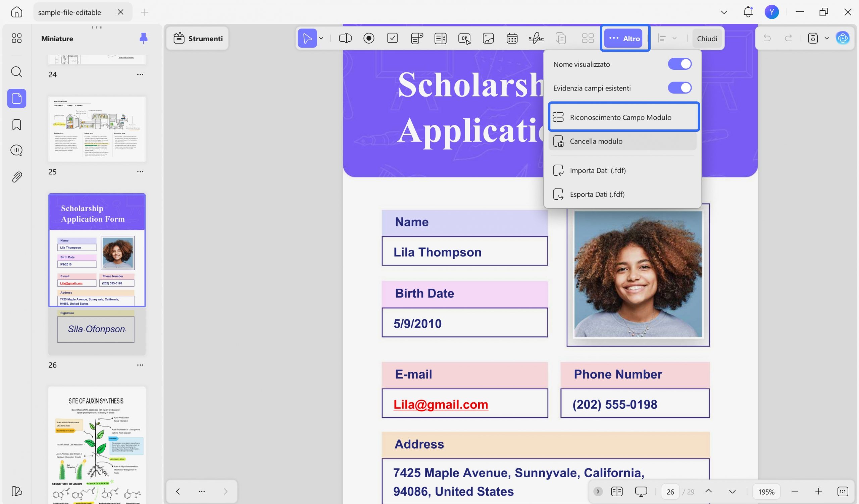
Task: Click the page number field 26
Action: [670, 491]
